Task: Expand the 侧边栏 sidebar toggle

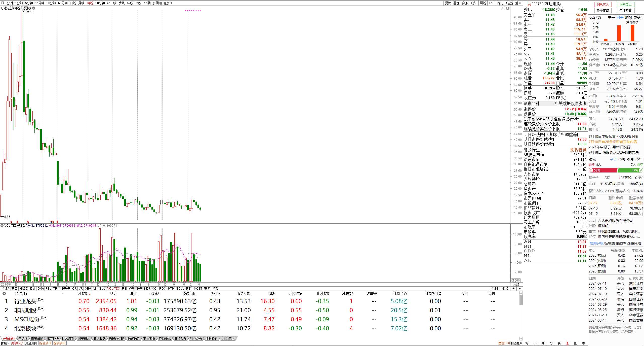Action: pos(516,343)
